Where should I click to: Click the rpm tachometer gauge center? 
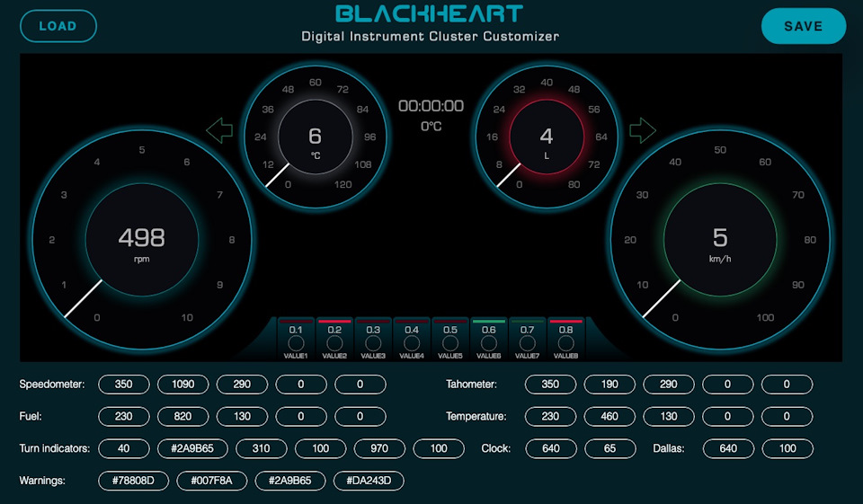point(142,241)
